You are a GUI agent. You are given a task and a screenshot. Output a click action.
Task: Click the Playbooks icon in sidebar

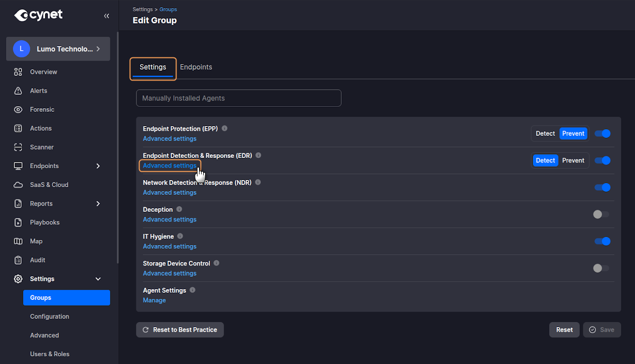(18, 223)
